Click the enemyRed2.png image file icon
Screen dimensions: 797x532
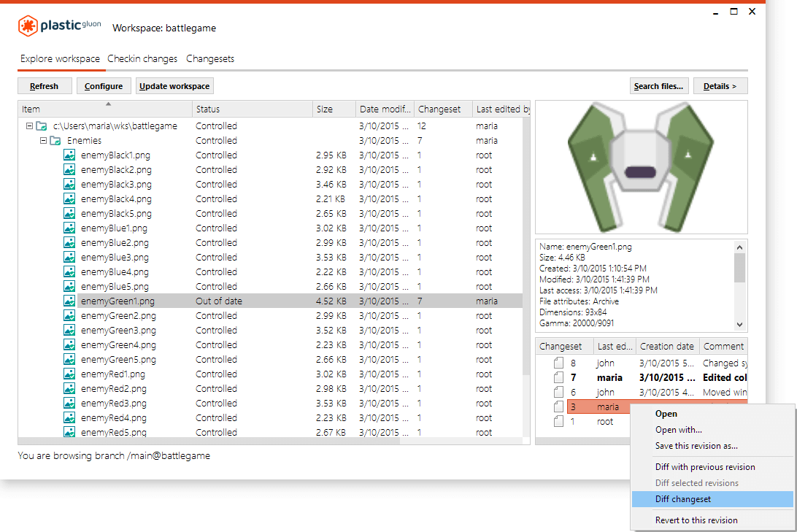click(69, 389)
